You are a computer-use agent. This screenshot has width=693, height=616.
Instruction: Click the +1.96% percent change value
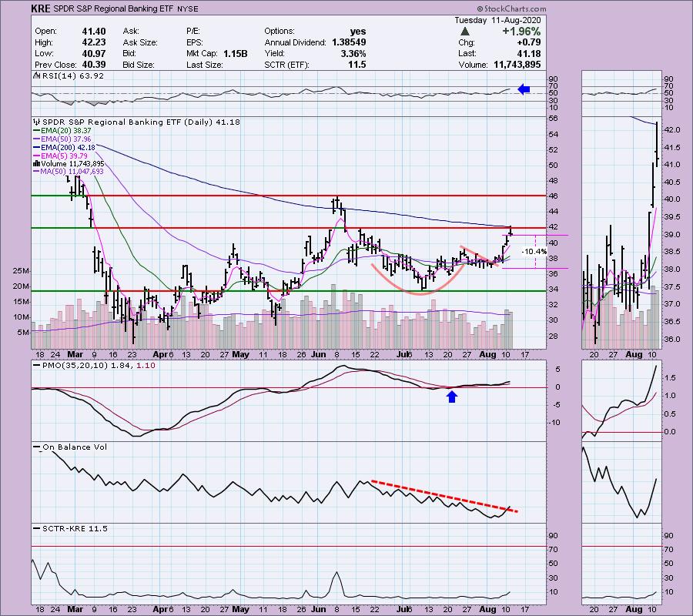pyautogui.click(x=521, y=32)
